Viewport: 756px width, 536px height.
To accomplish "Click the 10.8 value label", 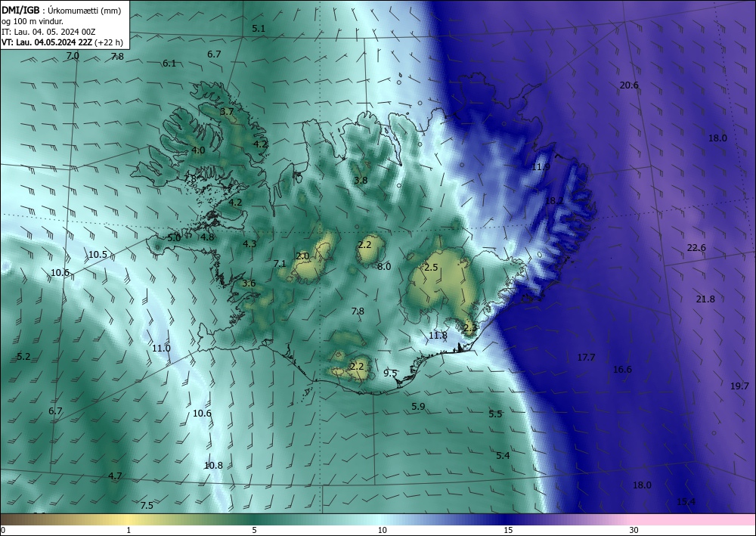I will [213, 465].
